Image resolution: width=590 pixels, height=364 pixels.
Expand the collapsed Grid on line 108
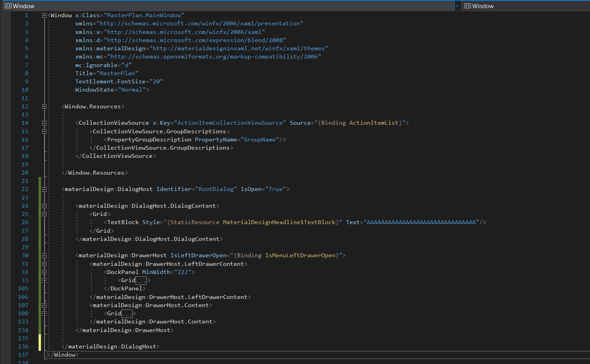click(x=45, y=313)
